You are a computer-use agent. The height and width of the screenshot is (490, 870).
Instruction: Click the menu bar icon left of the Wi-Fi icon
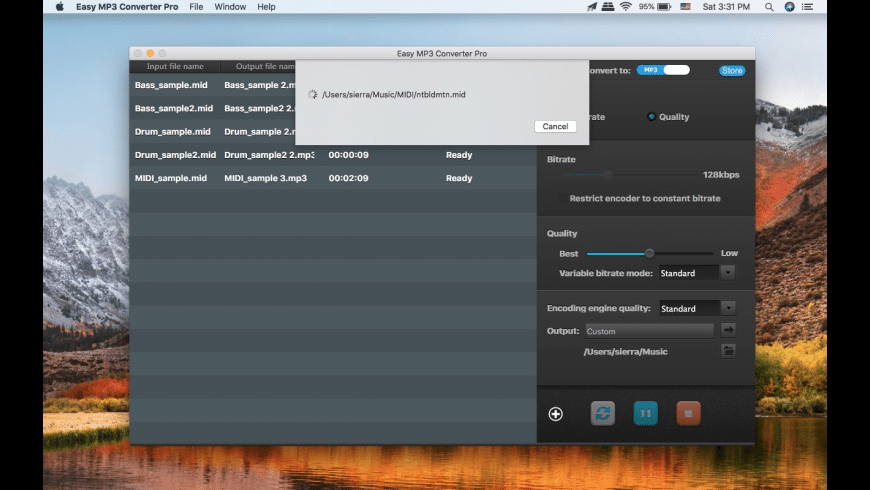(608, 7)
